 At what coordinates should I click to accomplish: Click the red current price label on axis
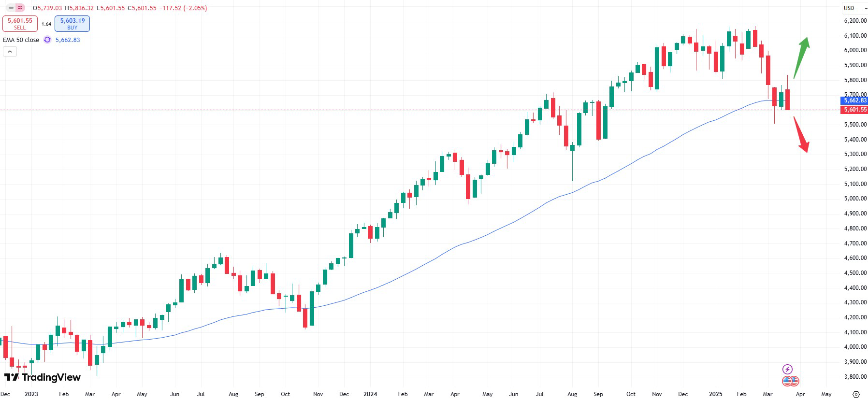coord(854,110)
